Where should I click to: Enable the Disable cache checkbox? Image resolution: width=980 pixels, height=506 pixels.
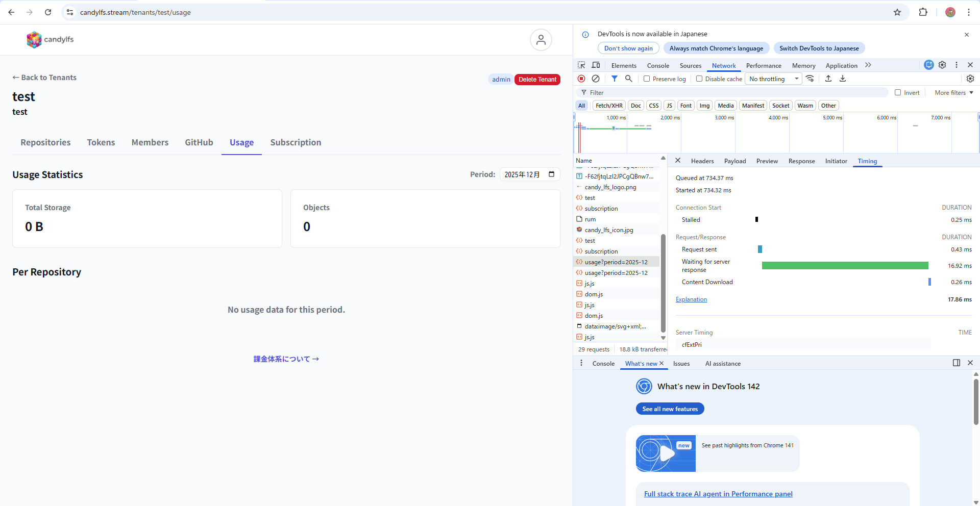click(x=699, y=79)
